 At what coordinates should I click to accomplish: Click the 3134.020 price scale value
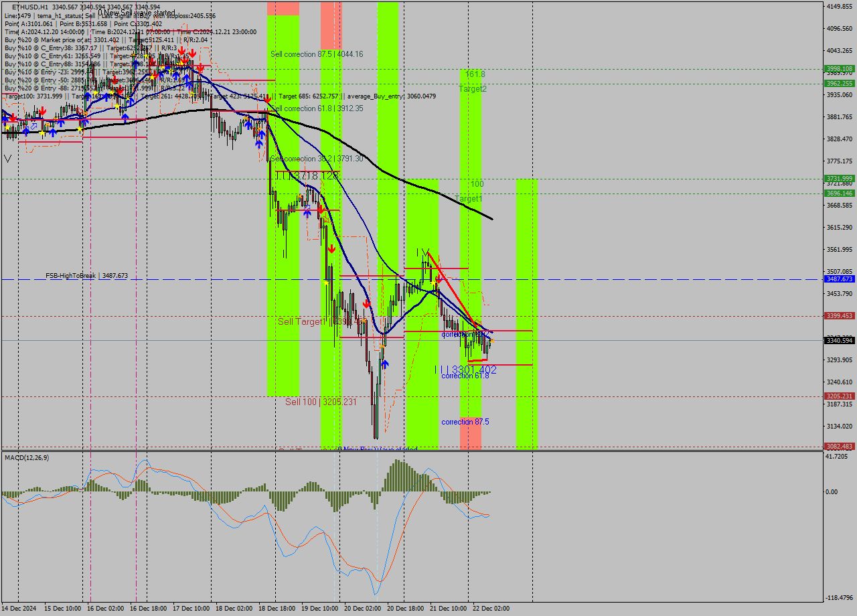(840, 427)
